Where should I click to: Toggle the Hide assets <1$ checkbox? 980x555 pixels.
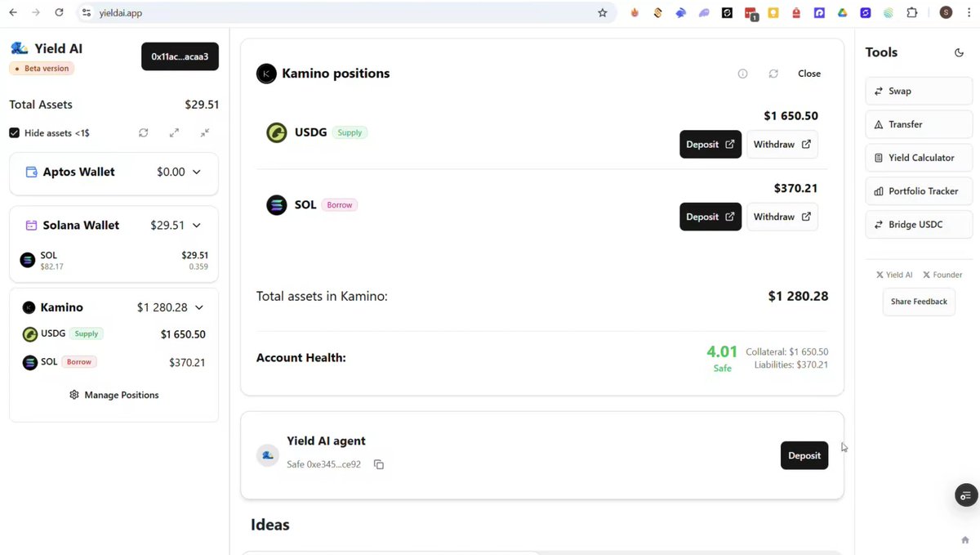(x=14, y=132)
